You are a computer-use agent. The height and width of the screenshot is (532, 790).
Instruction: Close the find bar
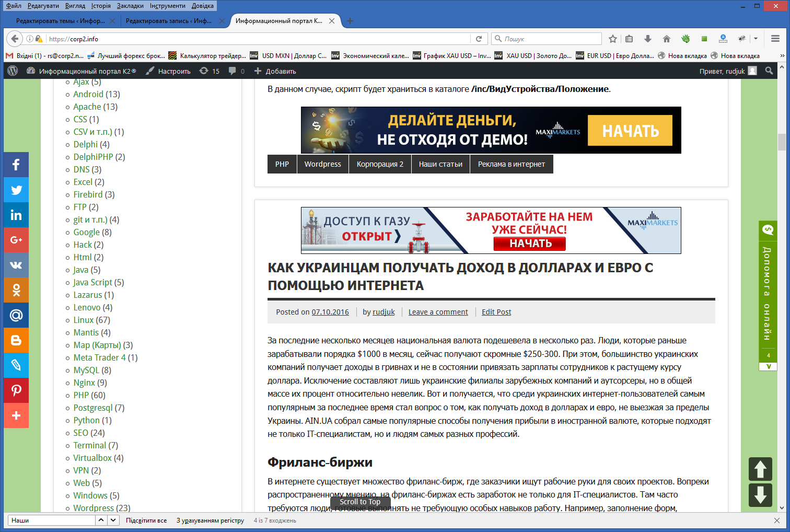click(x=777, y=520)
